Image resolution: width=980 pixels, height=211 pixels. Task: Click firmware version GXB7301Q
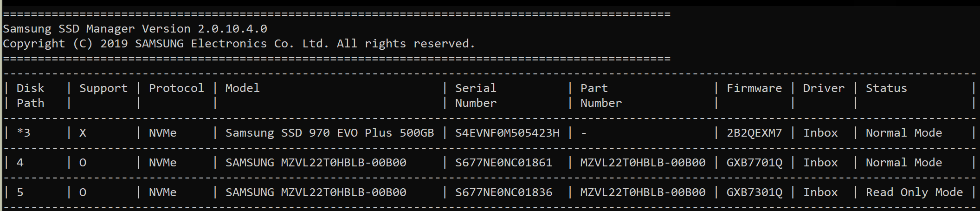click(754, 192)
